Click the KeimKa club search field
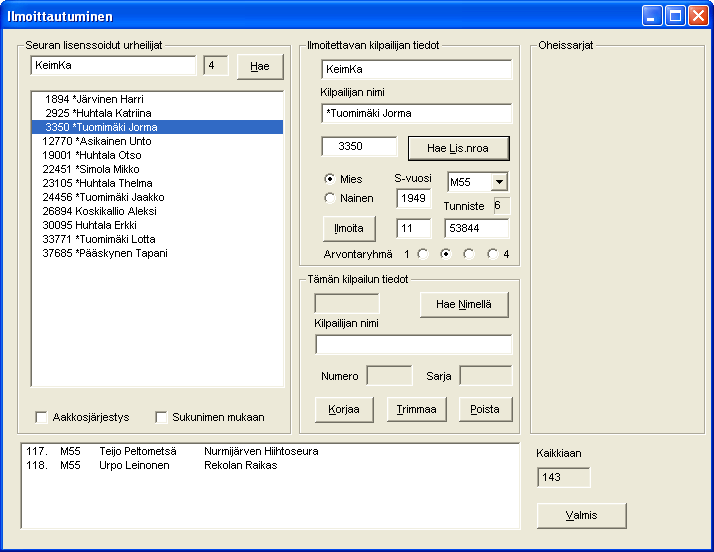The image size is (714, 552). 112,66
